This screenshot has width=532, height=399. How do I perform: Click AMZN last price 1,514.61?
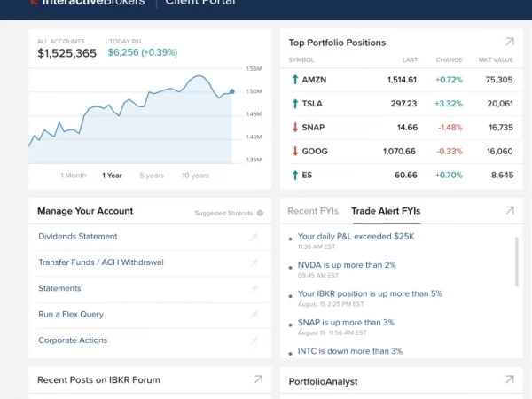coord(402,80)
